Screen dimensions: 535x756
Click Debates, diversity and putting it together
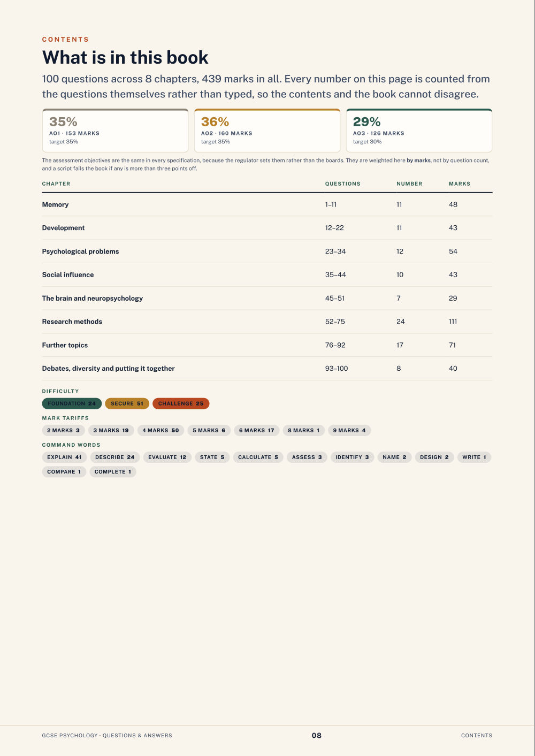[x=109, y=369]
